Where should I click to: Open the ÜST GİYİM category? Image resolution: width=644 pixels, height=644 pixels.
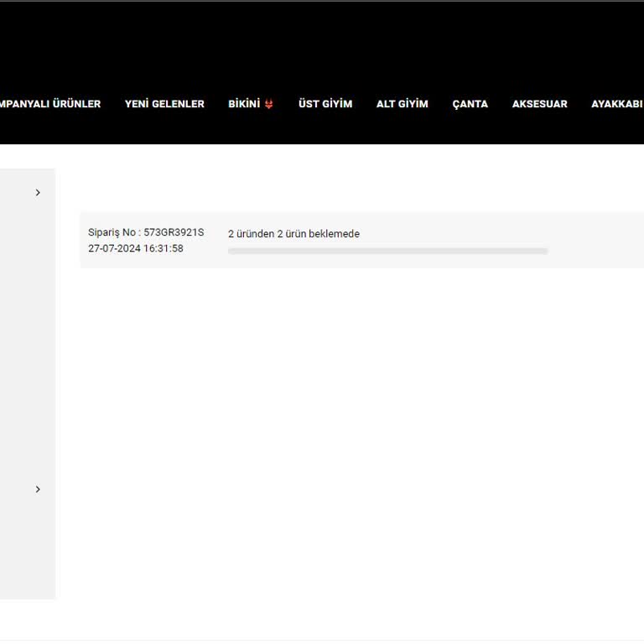[x=325, y=104]
